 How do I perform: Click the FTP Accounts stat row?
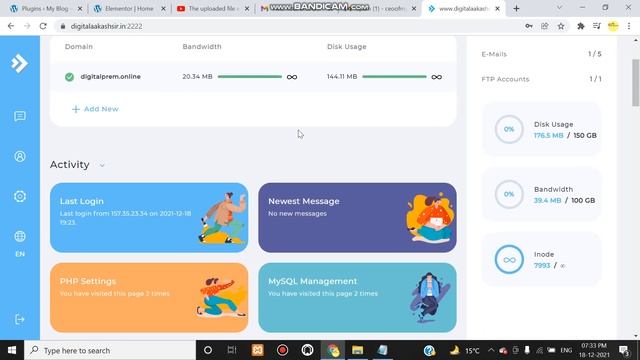[x=541, y=79]
